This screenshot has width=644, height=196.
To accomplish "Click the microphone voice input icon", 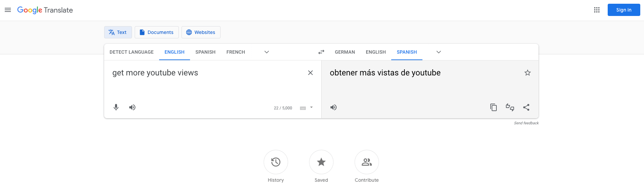I will 116,107.
